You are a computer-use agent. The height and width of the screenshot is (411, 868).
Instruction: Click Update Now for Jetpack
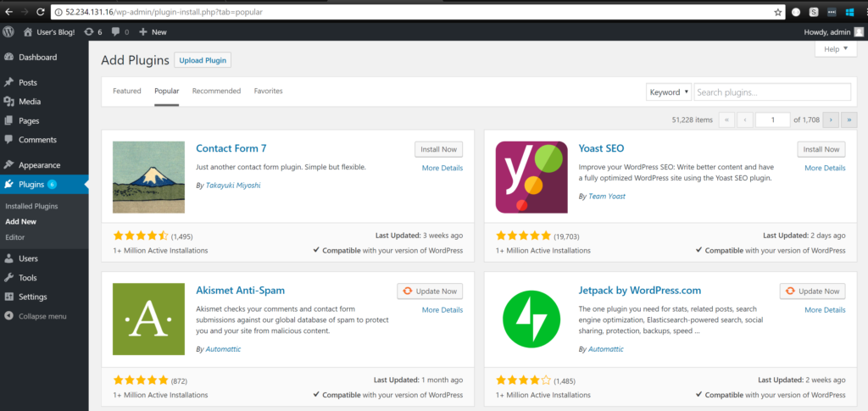coord(813,291)
